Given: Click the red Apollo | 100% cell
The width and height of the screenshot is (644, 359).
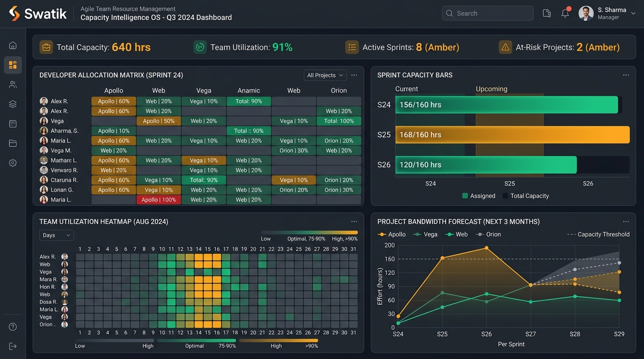Looking at the screenshot, I should [159, 200].
